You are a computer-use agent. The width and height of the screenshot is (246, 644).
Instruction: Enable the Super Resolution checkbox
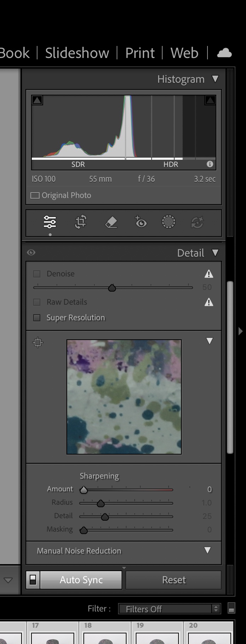tap(37, 318)
